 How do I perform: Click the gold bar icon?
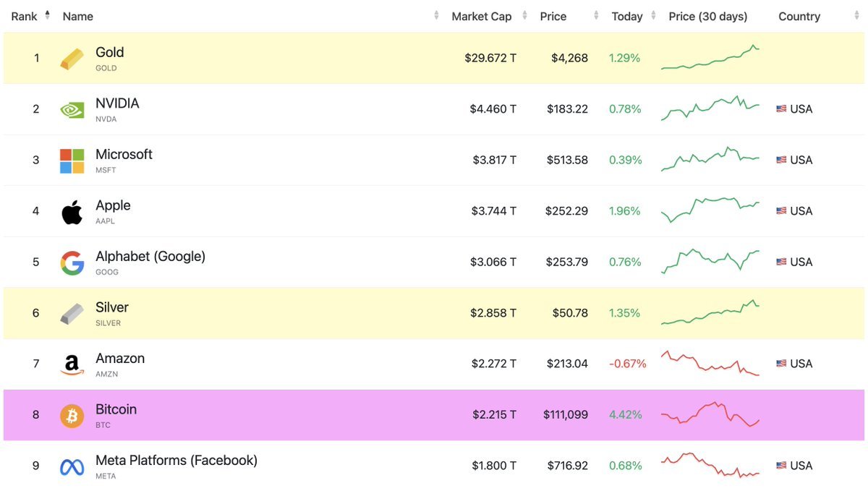(x=71, y=57)
